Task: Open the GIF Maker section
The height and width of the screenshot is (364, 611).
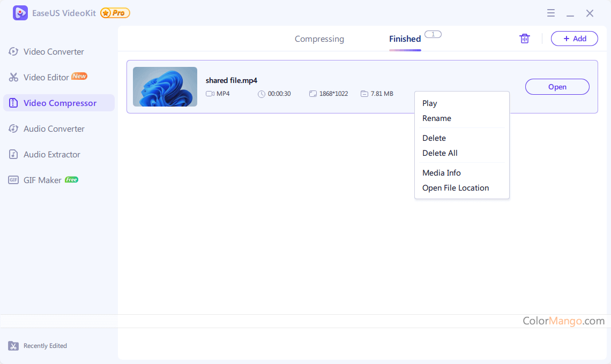Action: (59, 180)
